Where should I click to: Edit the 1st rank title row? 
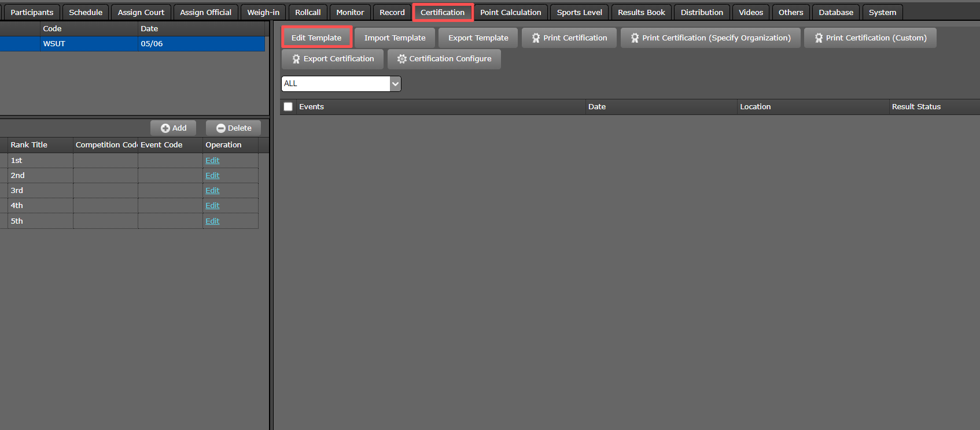pos(212,161)
